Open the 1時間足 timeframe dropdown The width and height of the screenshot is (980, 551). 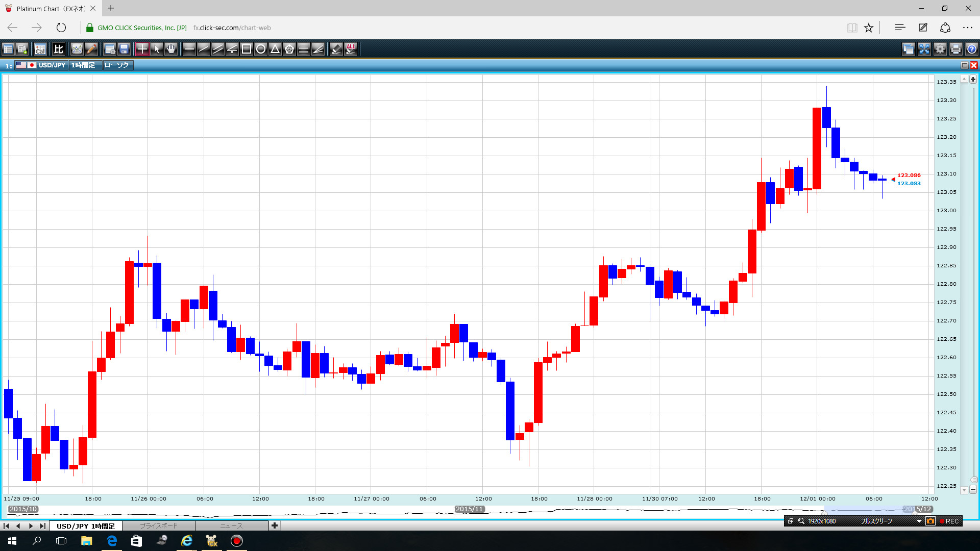click(83, 65)
